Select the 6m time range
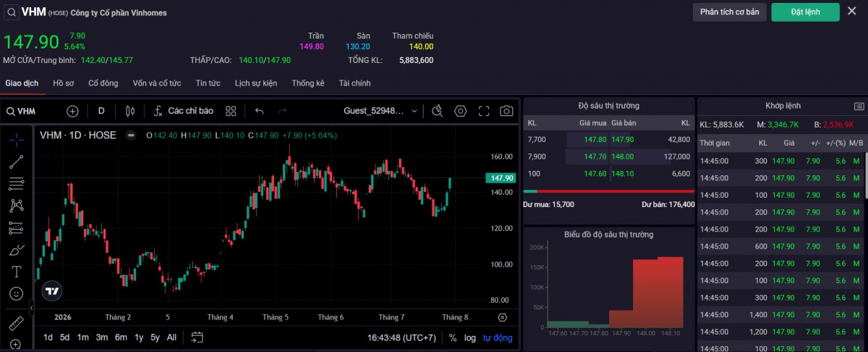The width and height of the screenshot is (868, 352). tap(121, 338)
